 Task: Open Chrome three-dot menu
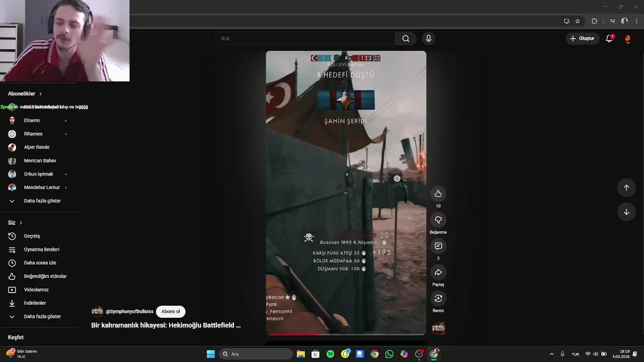pyautogui.click(x=636, y=21)
